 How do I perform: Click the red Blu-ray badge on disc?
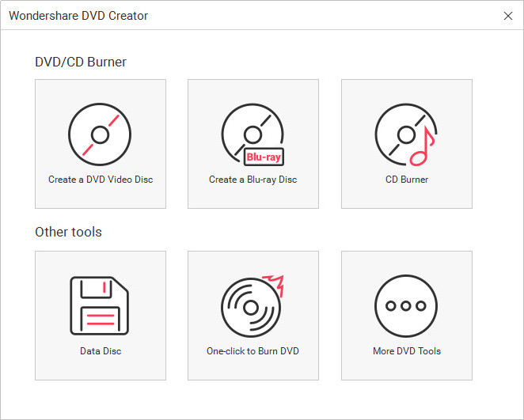pyautogui.click(x=264, y=157)
